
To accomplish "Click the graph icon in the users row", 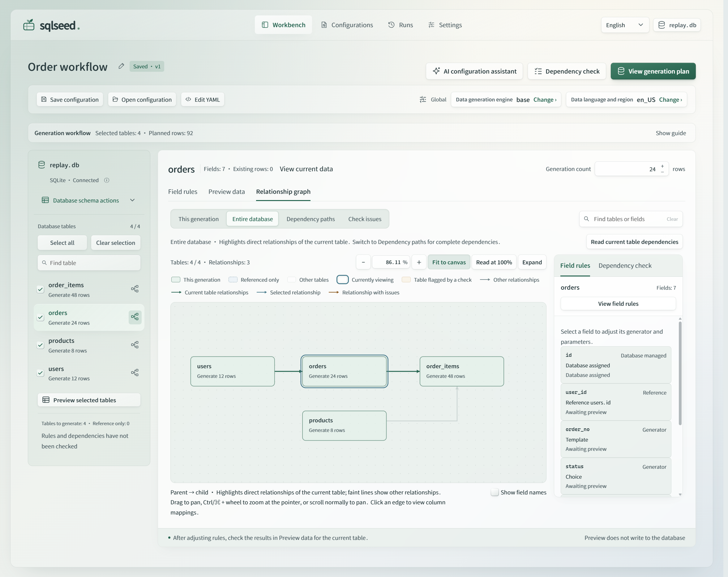I will point(135,372).
